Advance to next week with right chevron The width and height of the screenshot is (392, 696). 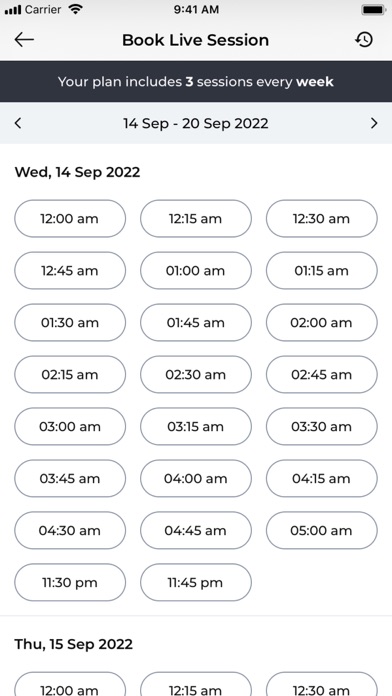click(x=374, y=123)
